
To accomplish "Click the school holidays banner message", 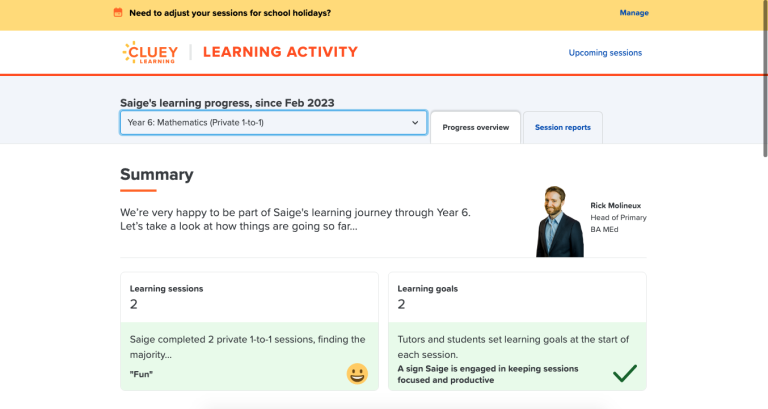I will [229, 13].
